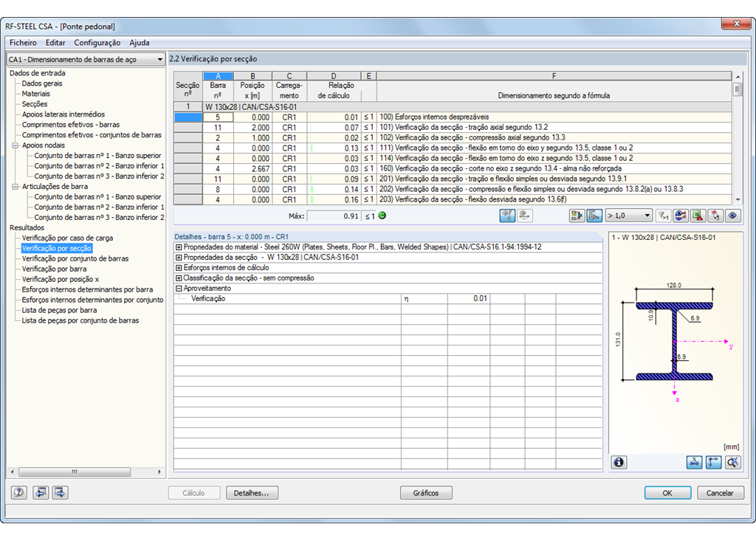Collapse the Articulações de barra tree node
Image resolution: width=756 pixels, height=541 pixels.
click(x=16, y=186)
